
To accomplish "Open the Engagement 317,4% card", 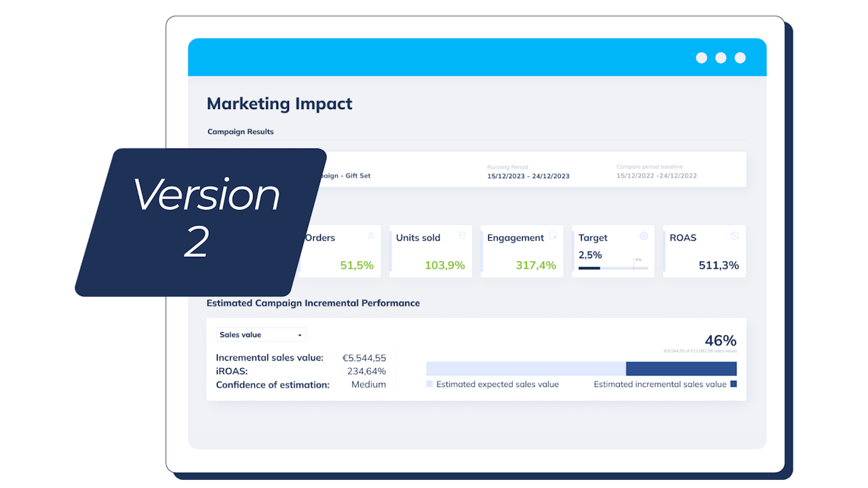I will (522, 251).
